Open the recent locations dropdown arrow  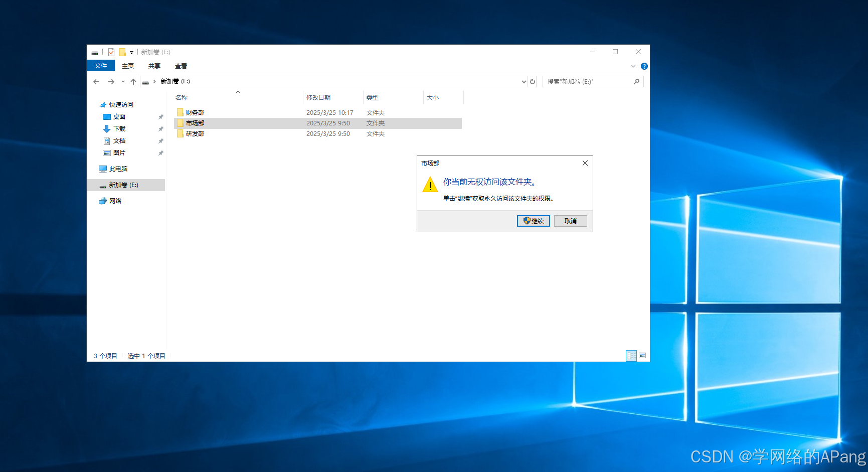[x=123, y=82]
